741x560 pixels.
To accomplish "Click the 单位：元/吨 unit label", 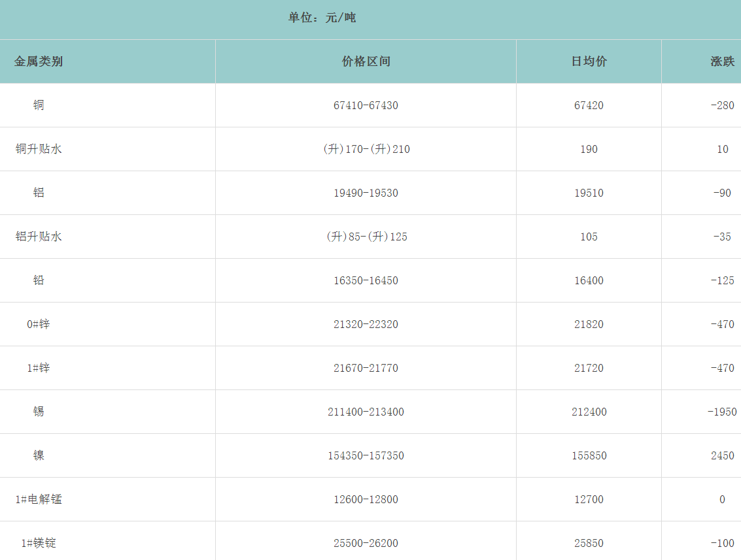I will point(322,18).
